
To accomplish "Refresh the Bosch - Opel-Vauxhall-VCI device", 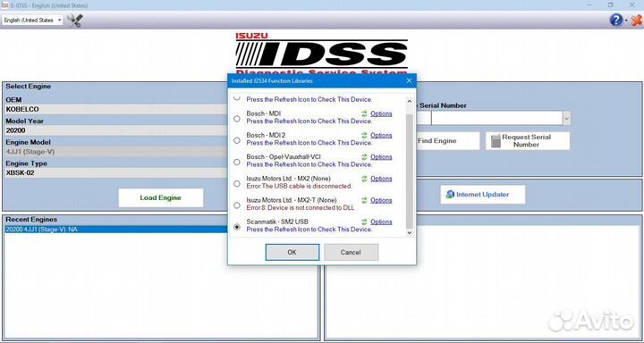I will click(x=364, y=157).
